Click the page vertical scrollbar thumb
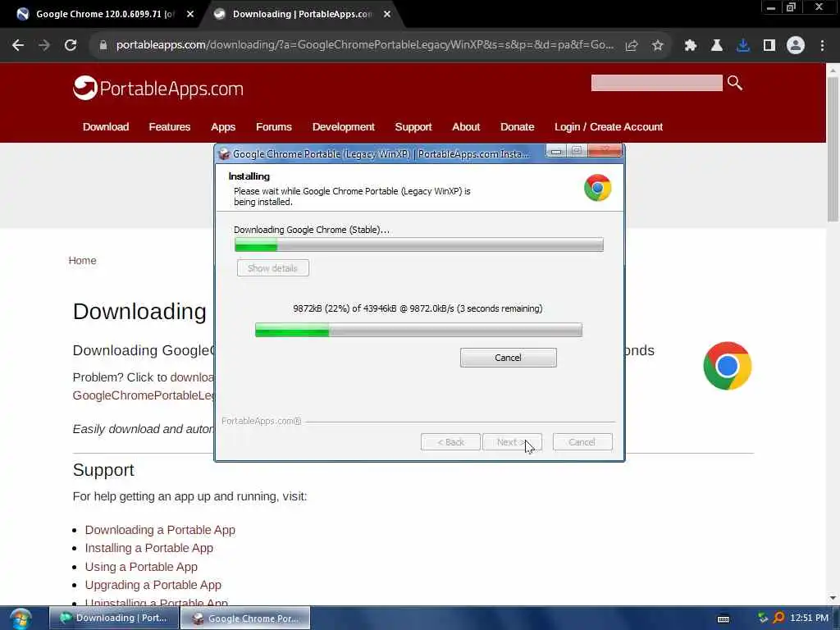The width and height of the screenshot is (840, 630). click(833, 150)
